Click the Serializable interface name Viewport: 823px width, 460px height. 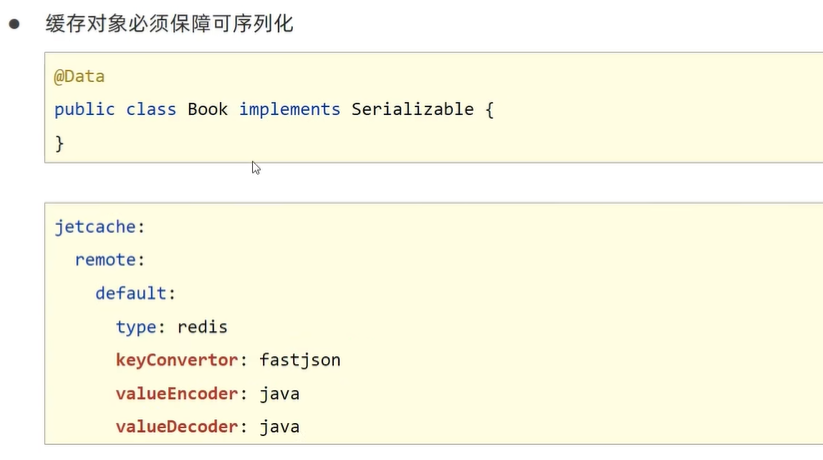[412, 110]
